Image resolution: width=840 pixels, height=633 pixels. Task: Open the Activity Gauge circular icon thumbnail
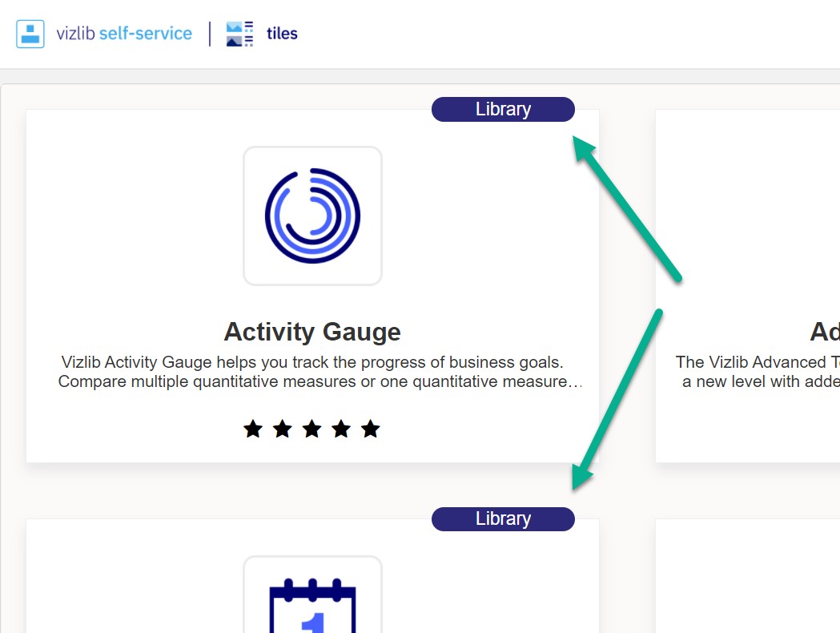coord(313,216)
